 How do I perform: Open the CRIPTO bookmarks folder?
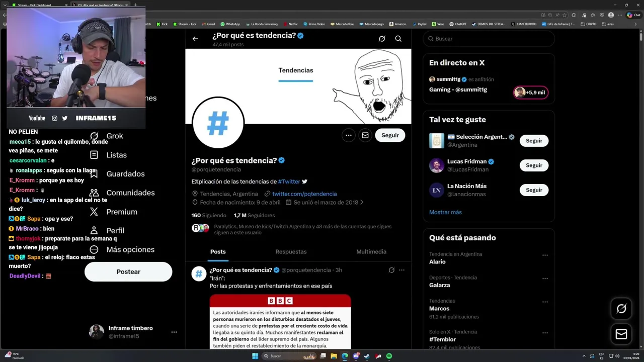589,24
